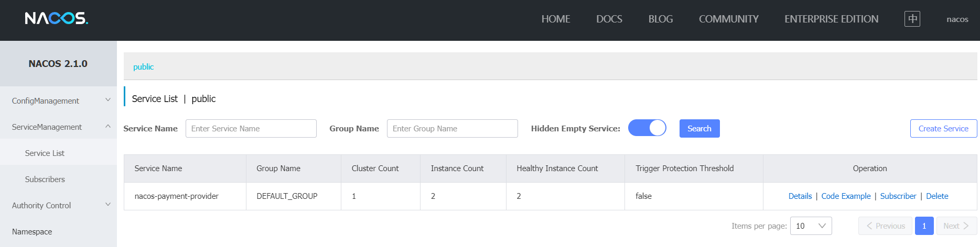Open the HOME menu item

point(556,19)
